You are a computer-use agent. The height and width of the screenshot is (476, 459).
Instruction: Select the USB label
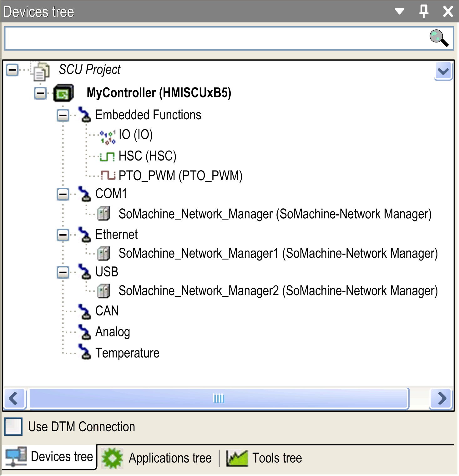107,272
